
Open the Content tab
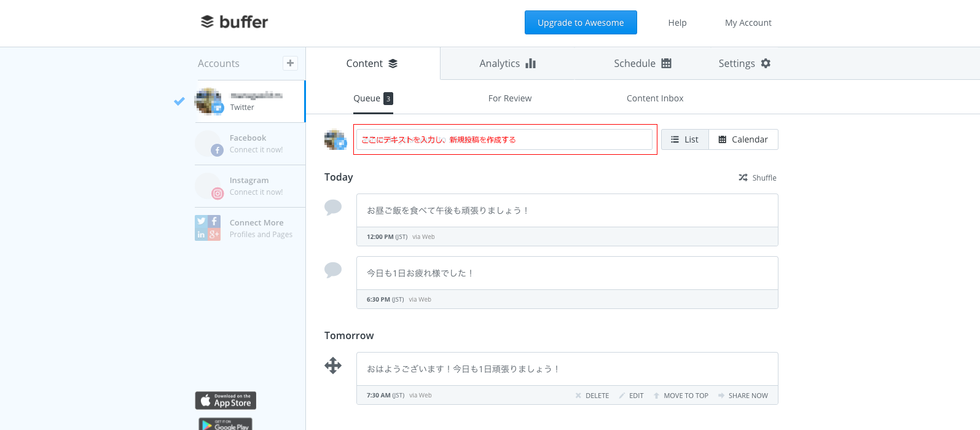pyautogui.click(x=372, y=63)
